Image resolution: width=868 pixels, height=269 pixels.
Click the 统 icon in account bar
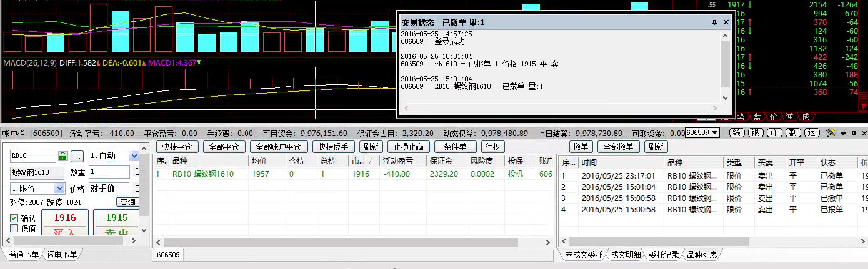click(x=737, y=133)
